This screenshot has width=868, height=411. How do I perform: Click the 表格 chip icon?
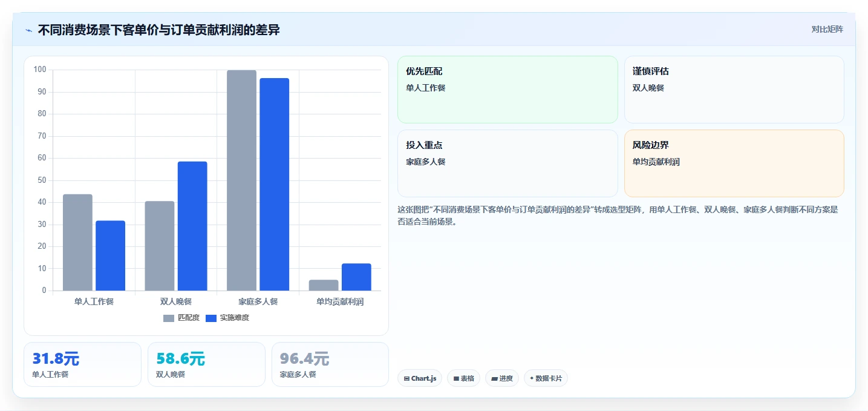click(456, 379)
